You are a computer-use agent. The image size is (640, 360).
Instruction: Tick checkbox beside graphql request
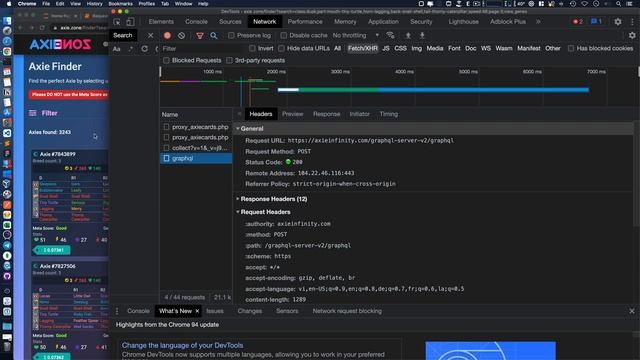pos(166,158)
